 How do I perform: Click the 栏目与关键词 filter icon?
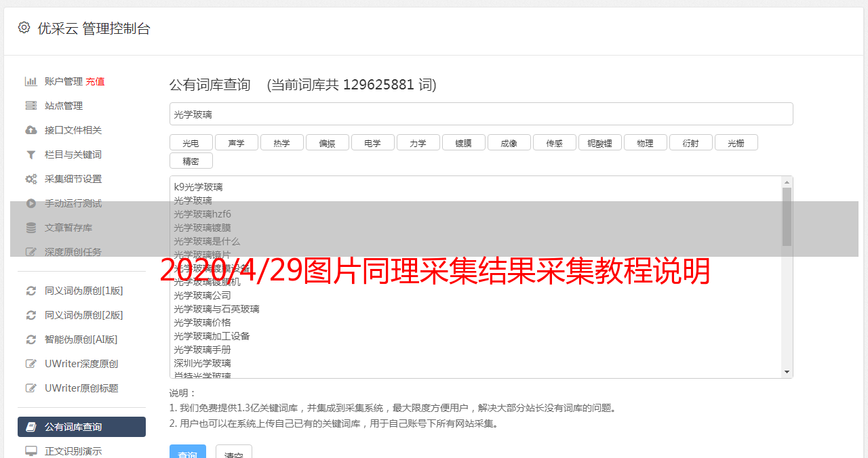[31, 154]
